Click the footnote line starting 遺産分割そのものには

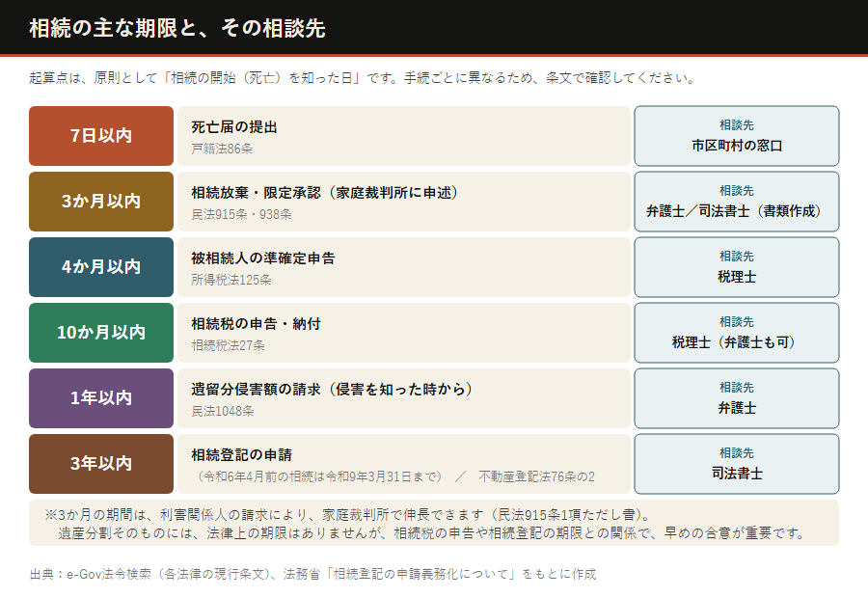click(432, 533)
